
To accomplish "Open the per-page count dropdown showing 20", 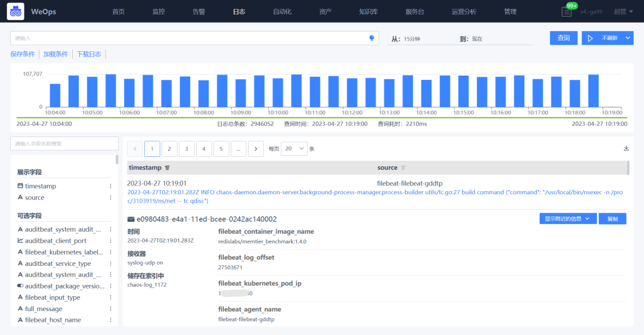I will point(294,148).
